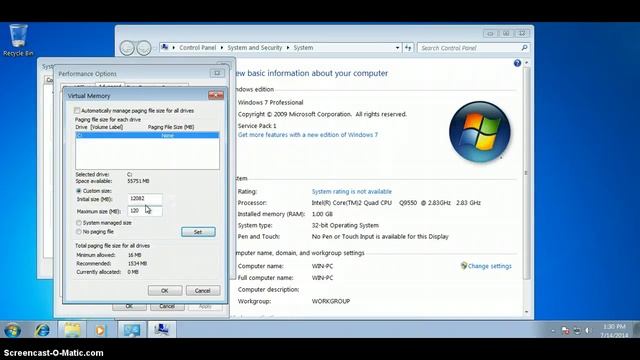This screenshot has width=640, height=360.
Task: Open the address bar history dropdown arrow
Action: click(x=397, y=48)
